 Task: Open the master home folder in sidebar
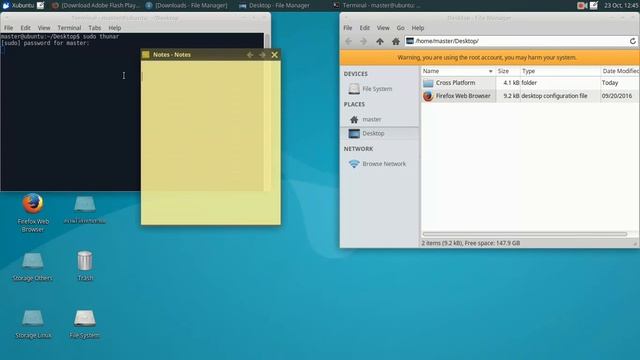point(365,119)
